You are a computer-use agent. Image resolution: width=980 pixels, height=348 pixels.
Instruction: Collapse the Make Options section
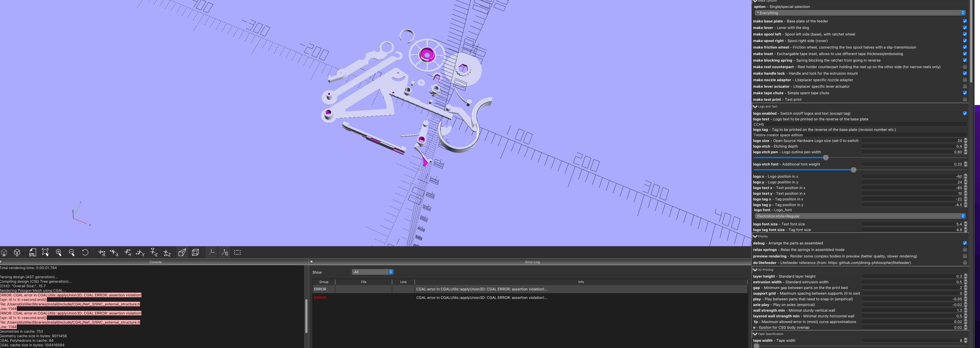pyautogui.click(x=755, y=1)
